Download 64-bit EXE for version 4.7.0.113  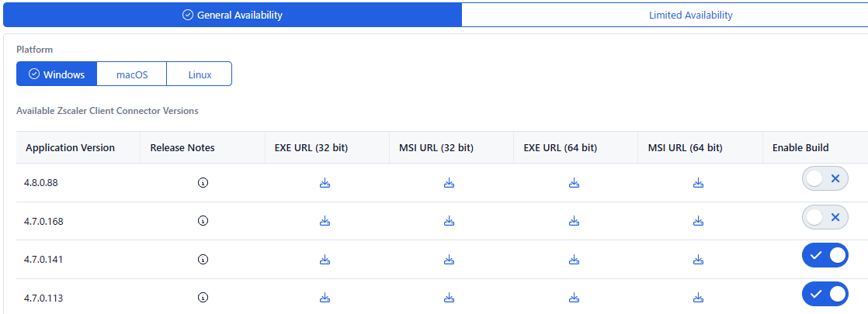click(574, 298)
